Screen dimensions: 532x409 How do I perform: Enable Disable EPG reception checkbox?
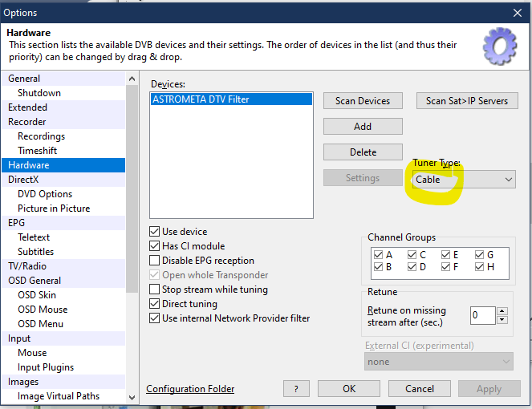pyautogui.click(x=156, y=261)
